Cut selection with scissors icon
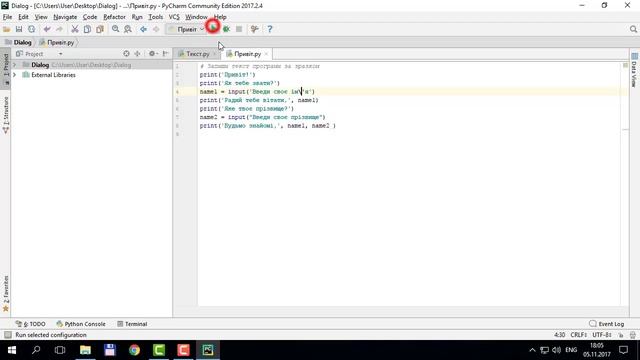This screenshot has width=640, height=360. point(75,29)
